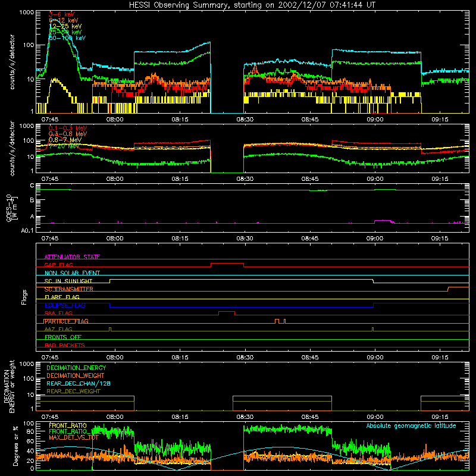Select 09:15 tick under the decimation panel
This screenshot has width=476, height=476.
[x=440, y=417]
